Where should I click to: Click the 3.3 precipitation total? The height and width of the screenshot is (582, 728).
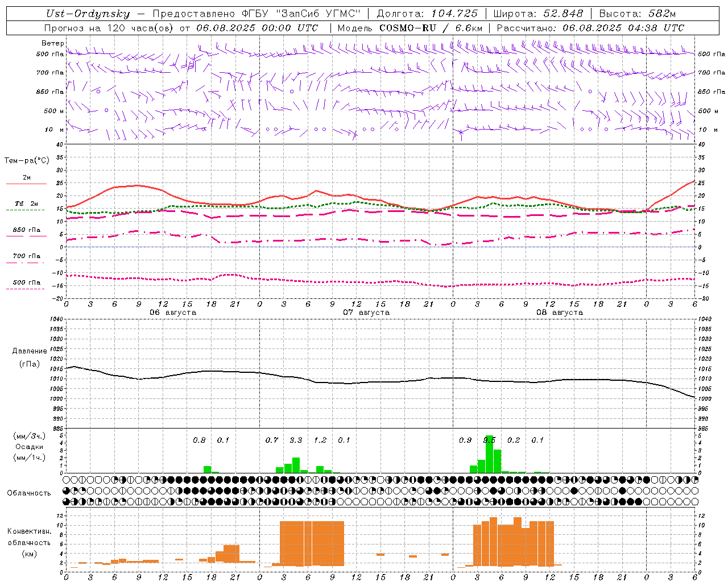pyautogui.click(x=296, y=440)
